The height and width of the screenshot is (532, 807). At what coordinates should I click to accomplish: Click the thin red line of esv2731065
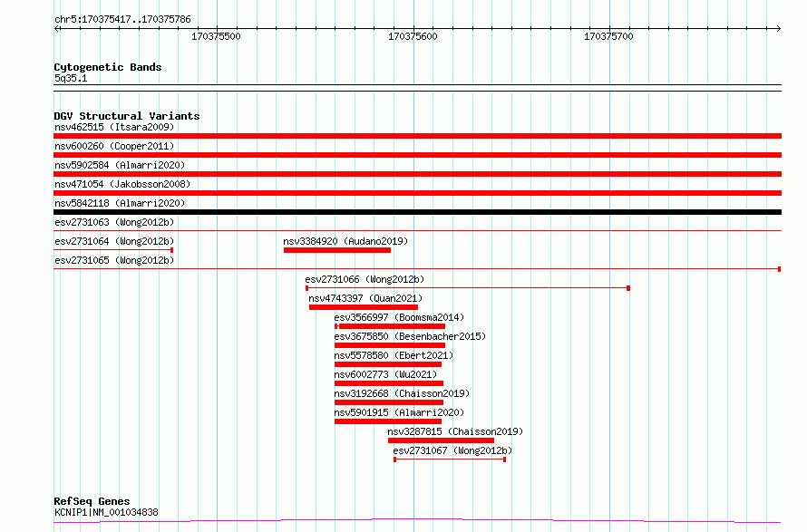coord(417,268)
